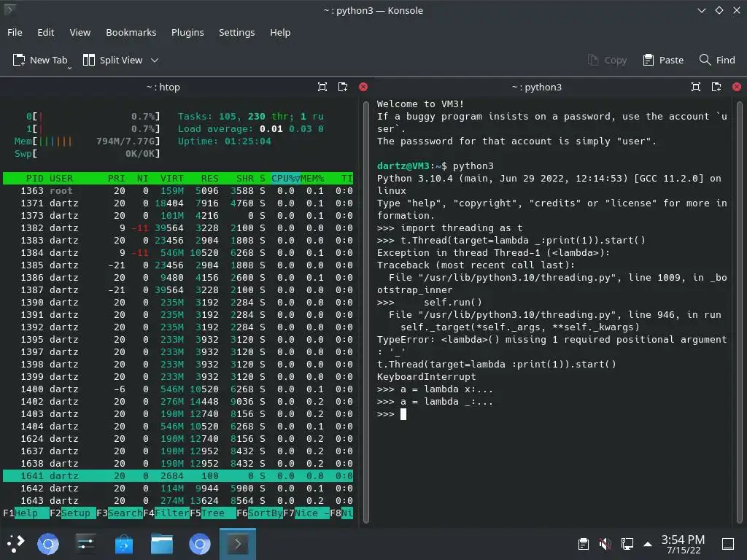This screenshot has height=560, width=747.
Task: Open the second Chromium browser taskbar icon
Action: (200, 544)
